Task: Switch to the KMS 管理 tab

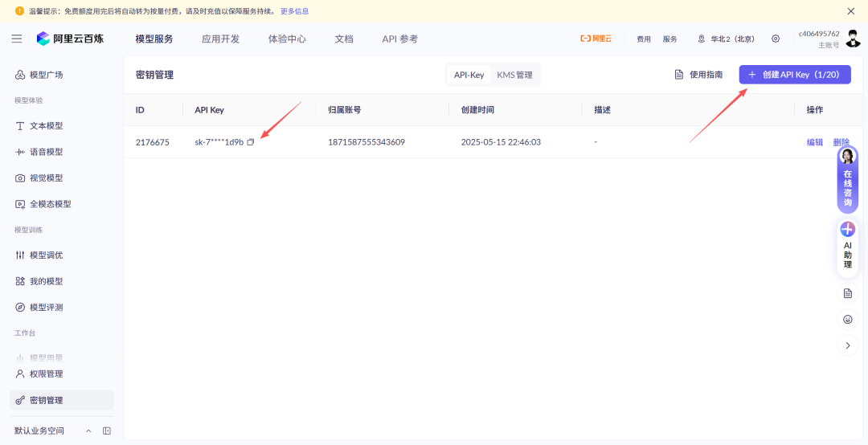Action: coord(514,75)
